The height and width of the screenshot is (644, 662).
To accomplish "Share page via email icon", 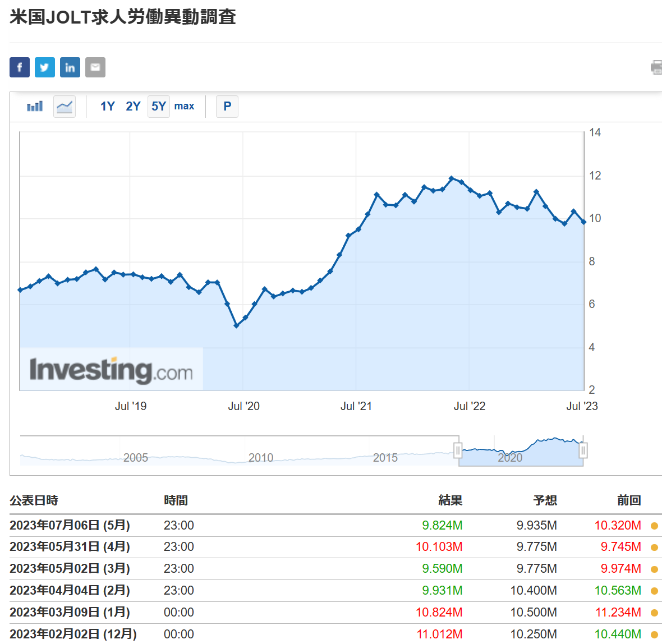I will (x=95, y=67).
